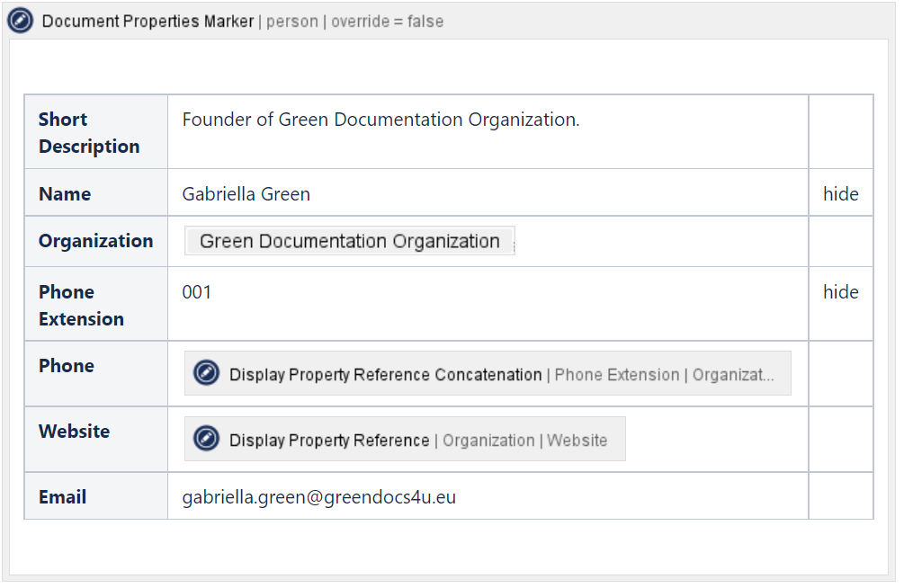Image resolution: width=904 pixels, height=588 pixels.
Task: Click the hide cell in Phone Extension row
Action: pos(840,292)
